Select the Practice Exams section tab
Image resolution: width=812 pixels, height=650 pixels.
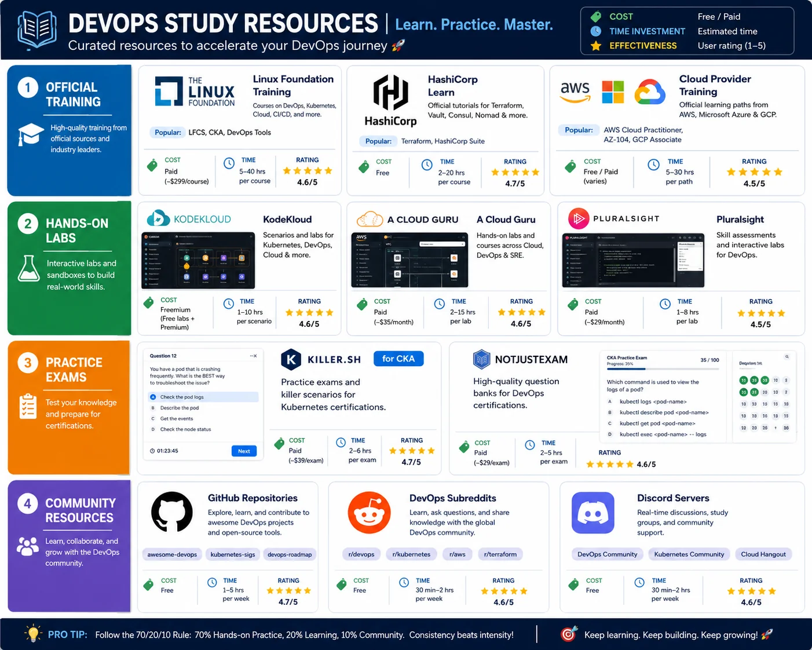click(x=69, y=408)
